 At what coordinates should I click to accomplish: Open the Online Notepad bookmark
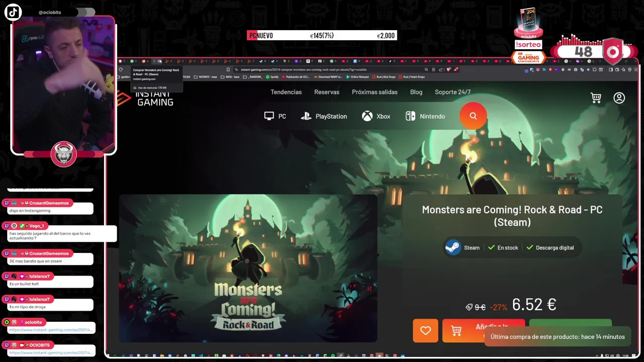tap(357, 77)
